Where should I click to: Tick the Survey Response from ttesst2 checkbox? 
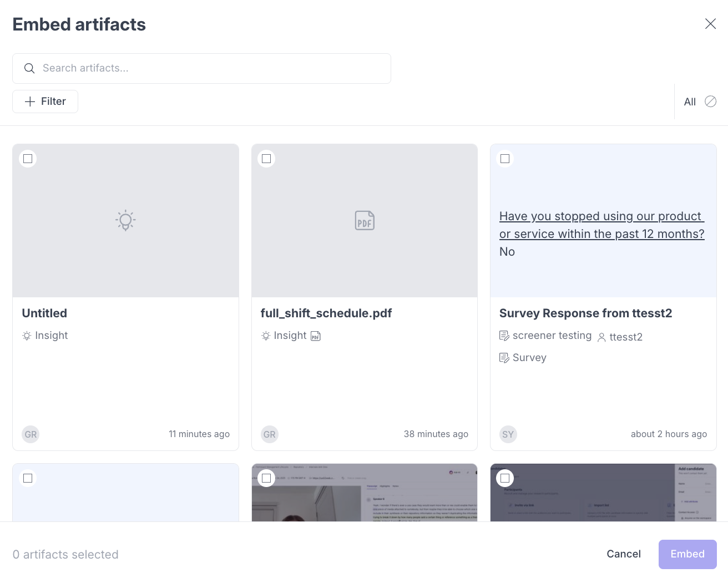505,159
